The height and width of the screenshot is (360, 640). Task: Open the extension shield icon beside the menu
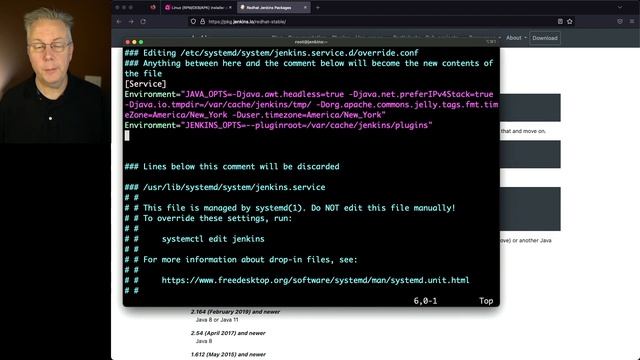620,21
